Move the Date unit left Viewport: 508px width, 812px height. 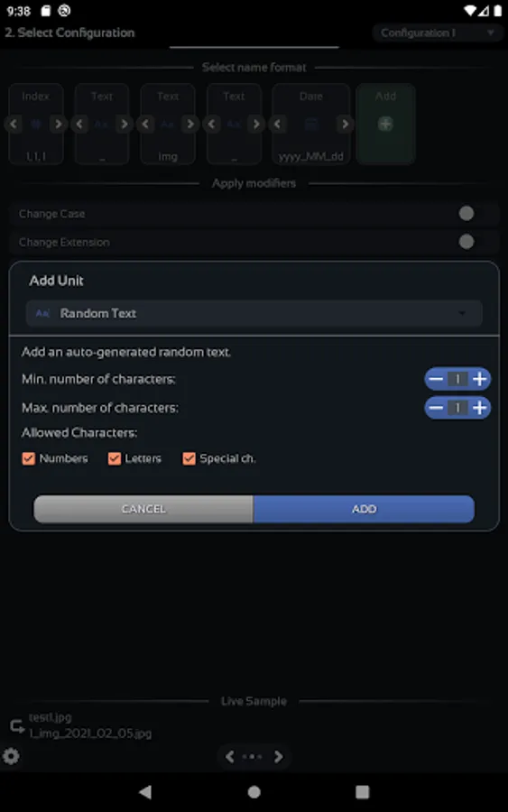pyautogui.click(x=278, y=124)
